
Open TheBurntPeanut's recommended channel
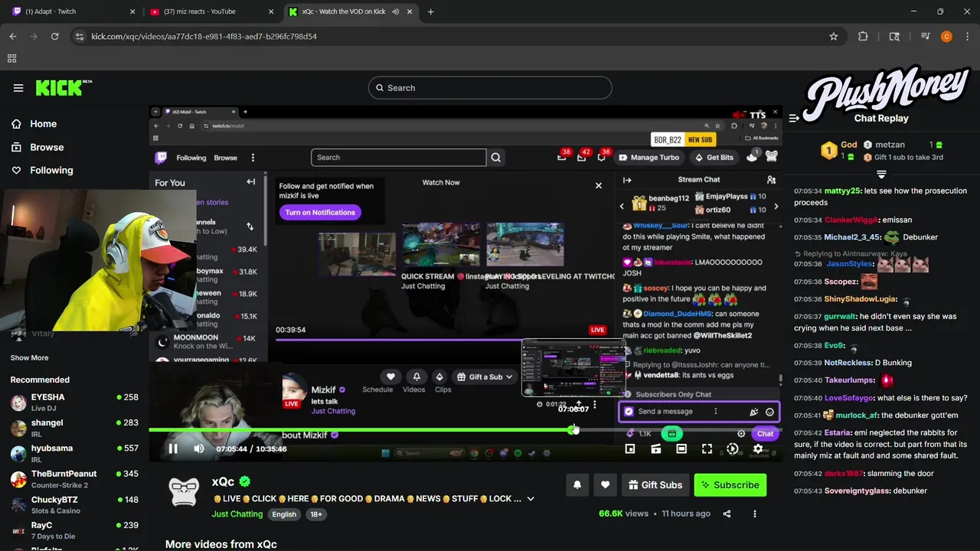pos(74,479)
